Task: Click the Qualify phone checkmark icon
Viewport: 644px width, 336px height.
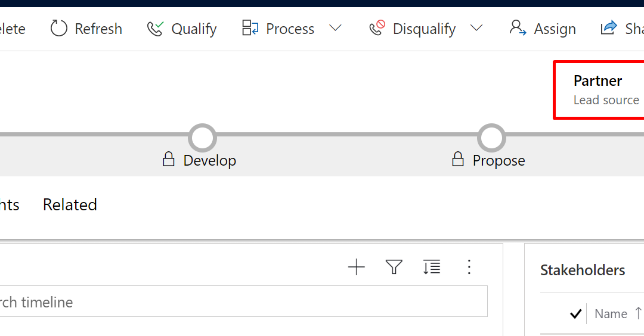Action: pos(155,29)
